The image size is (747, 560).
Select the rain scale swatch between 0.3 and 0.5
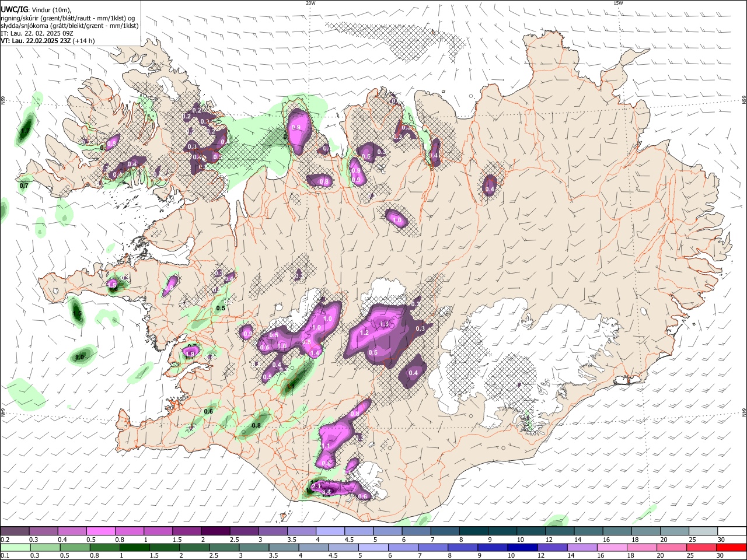pos(45,547)
